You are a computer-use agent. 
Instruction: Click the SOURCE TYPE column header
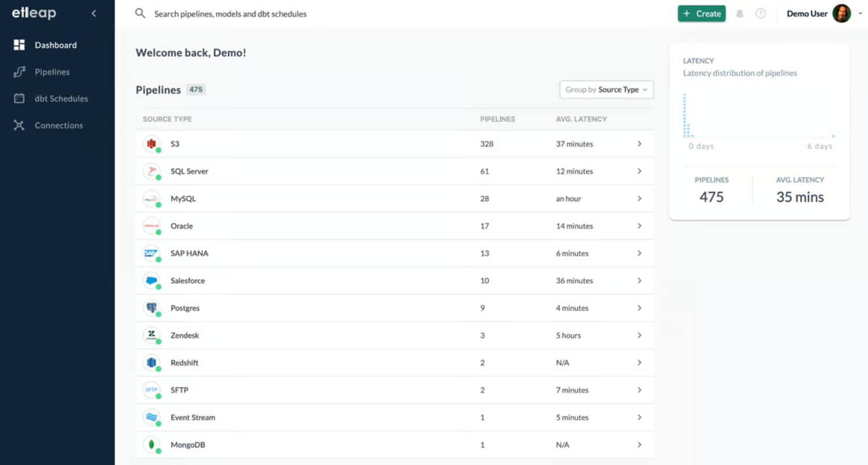(x=167, y=119)
